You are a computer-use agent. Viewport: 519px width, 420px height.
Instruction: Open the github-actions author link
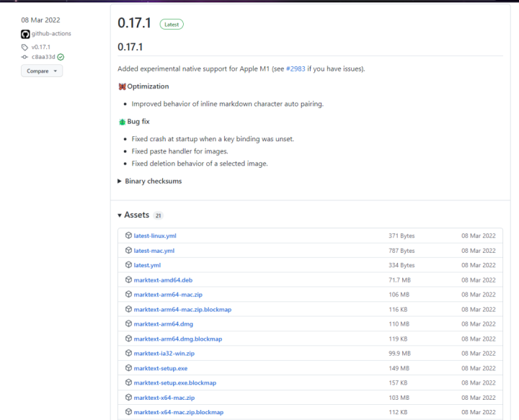pyautogui.click(x=51, y=33)
